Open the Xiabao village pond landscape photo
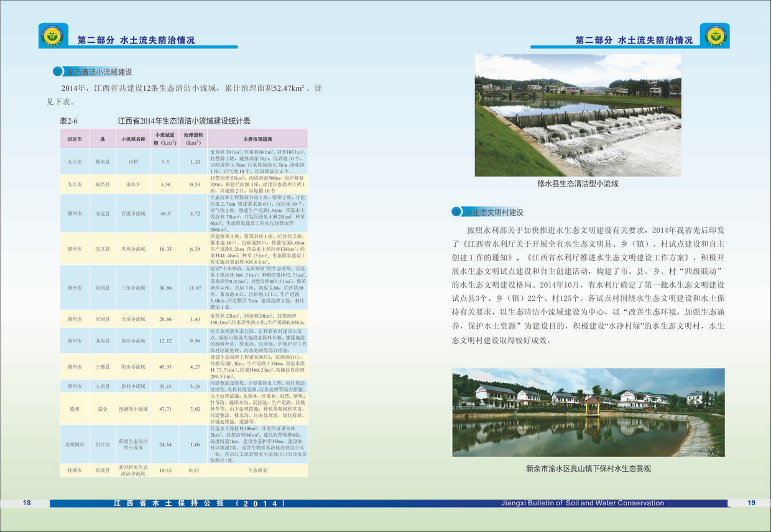This screenshot has width=771, height=532. pyautogui.click(x=588, y=412)
